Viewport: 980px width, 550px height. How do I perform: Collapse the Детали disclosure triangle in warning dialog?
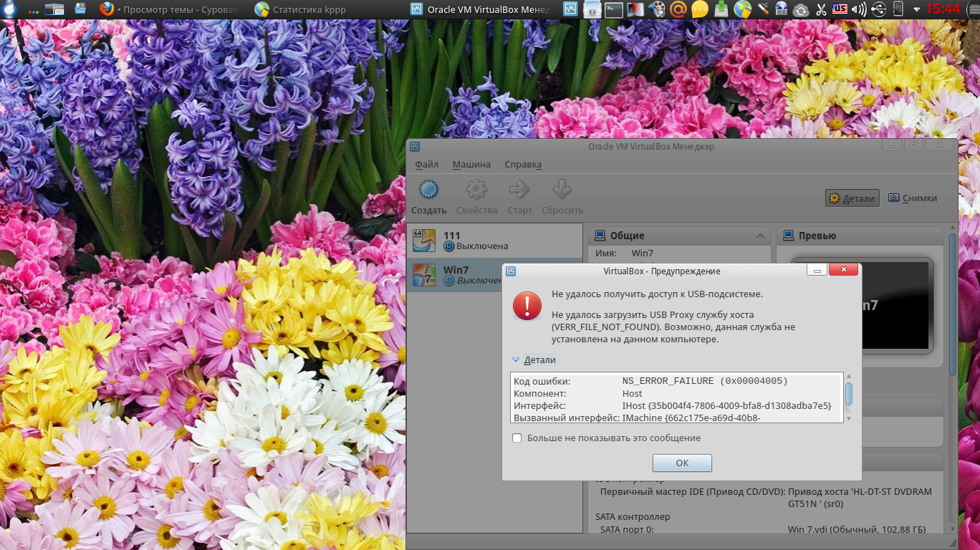point(516,360)
